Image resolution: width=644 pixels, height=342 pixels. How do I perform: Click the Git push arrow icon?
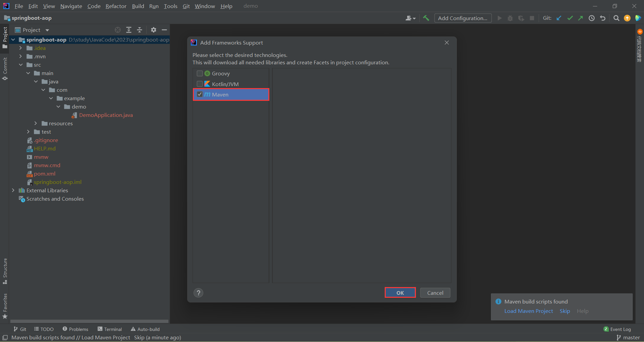581,18
